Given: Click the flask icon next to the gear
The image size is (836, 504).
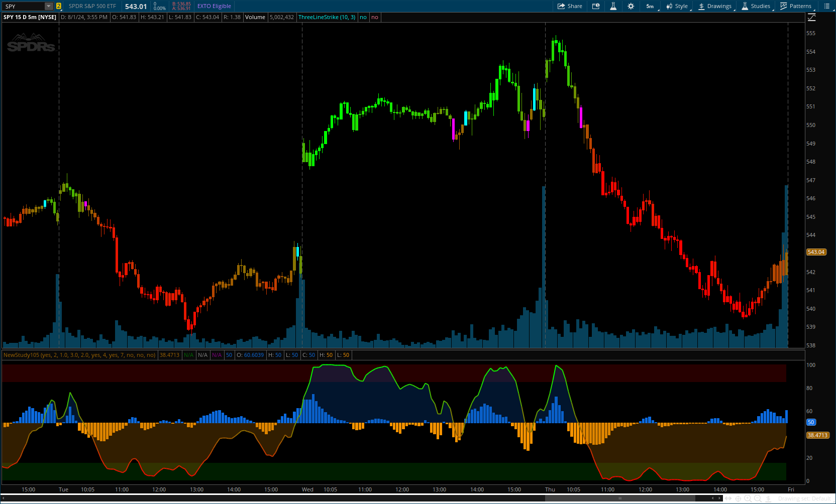Looking at the screenshot, I should tap(613, 6).
